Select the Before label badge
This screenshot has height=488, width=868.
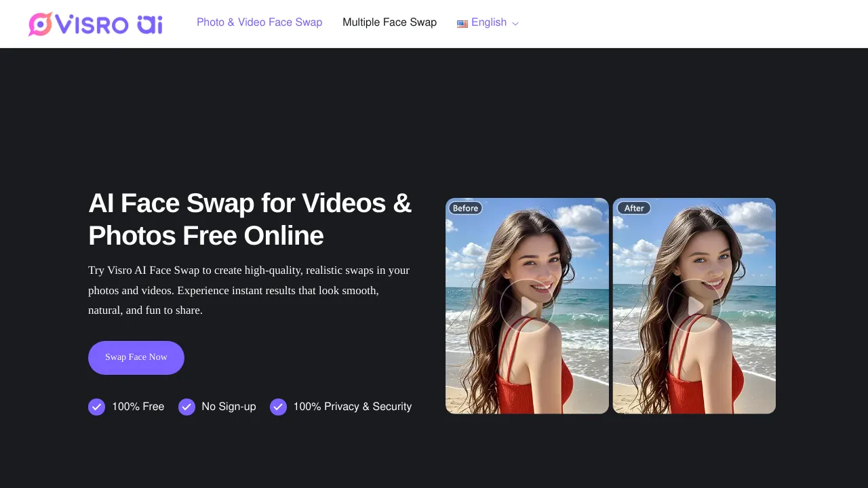465,208
